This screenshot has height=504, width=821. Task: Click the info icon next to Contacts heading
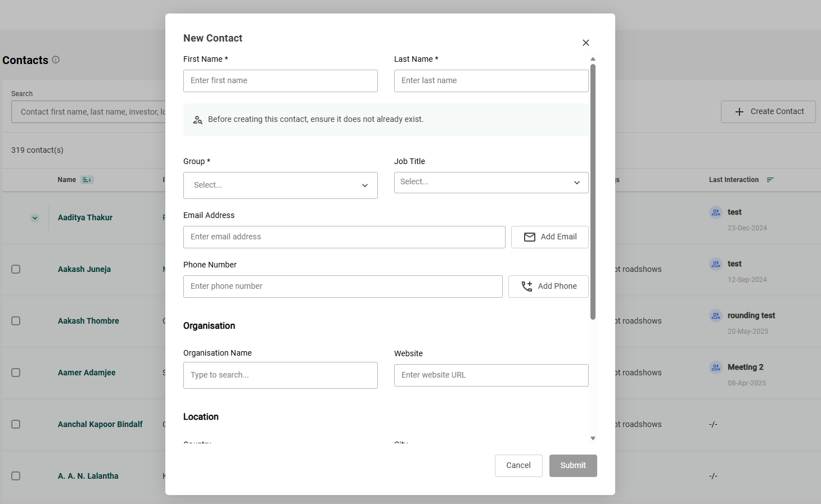click(56, 60)
